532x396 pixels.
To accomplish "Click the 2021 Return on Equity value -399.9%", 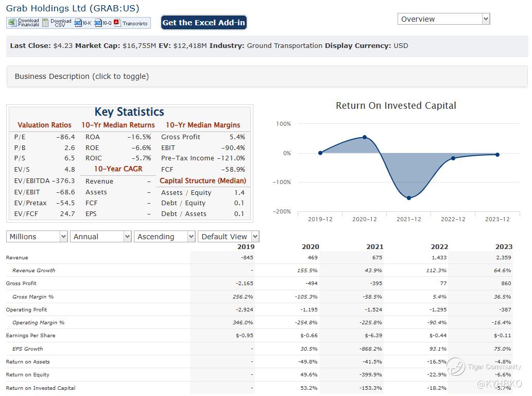I will 371,375.
